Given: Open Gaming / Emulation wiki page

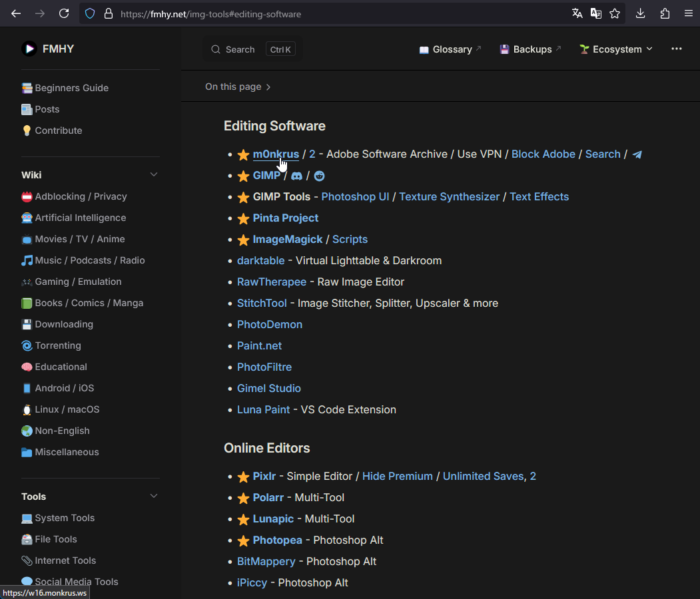Looking at the screenshot, I should pos(78,282).
